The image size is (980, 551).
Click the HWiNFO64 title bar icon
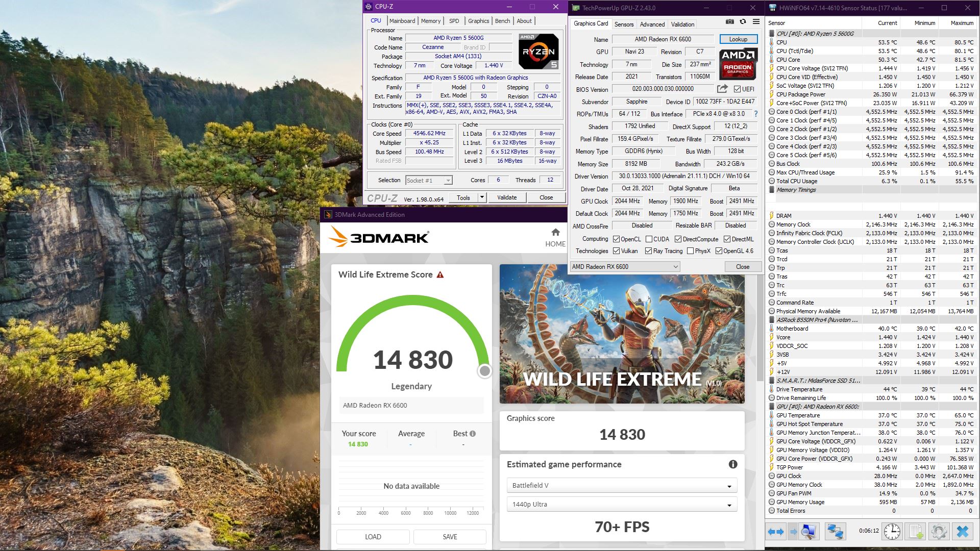click(x=772, y=8)
